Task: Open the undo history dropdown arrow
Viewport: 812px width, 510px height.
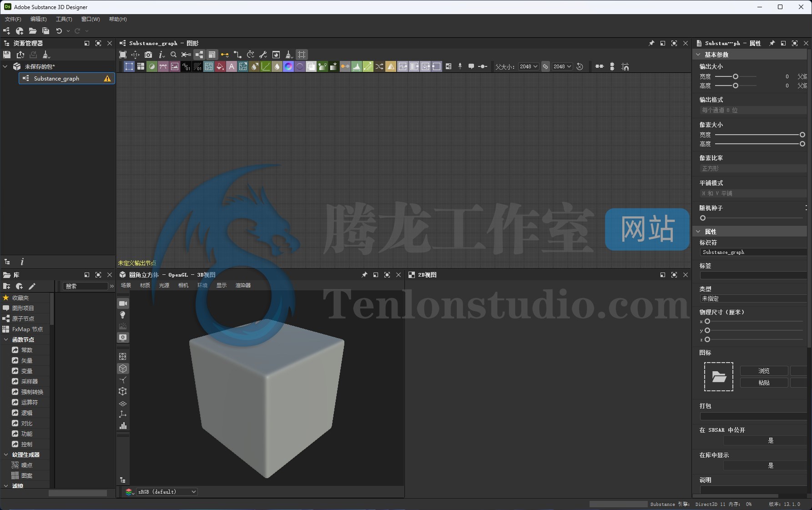Action: pos(68,31)
